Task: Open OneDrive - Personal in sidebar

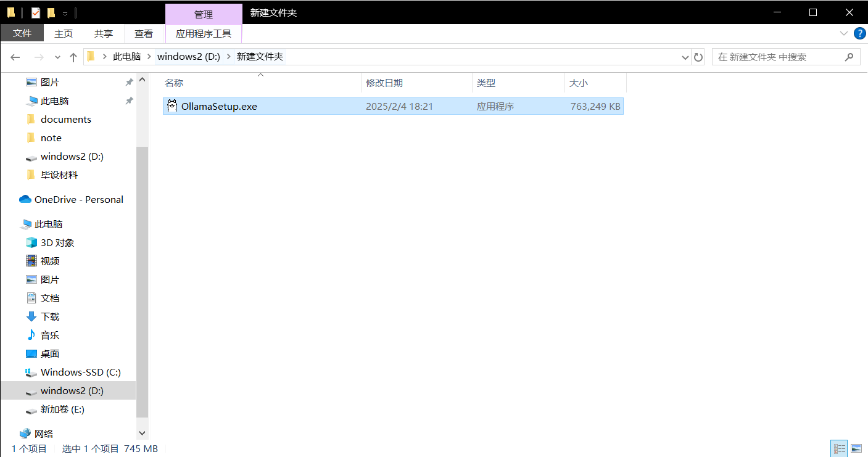Action: pos(78,199)
